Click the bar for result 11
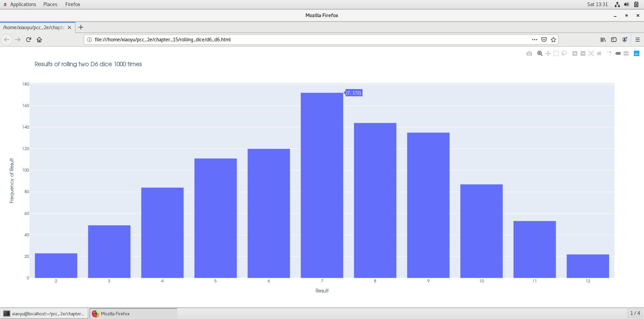 tap(535, 249)
